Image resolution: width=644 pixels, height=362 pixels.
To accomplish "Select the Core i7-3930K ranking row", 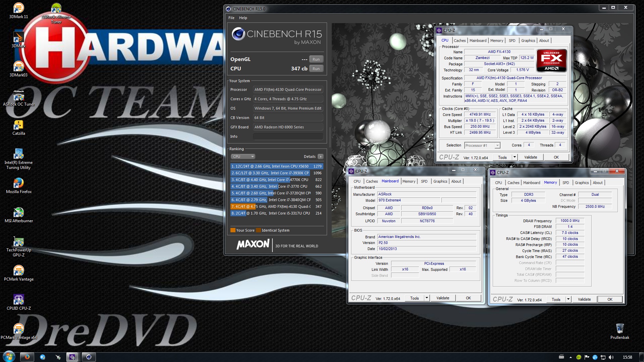I will tap(277, 173).
